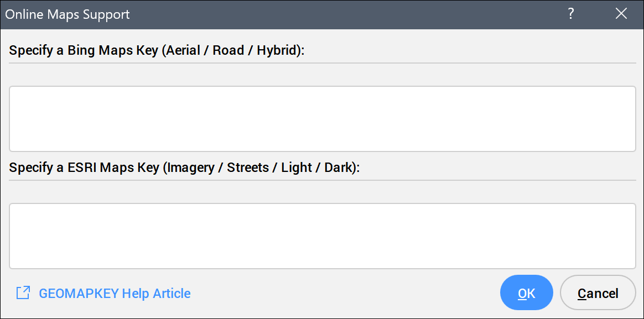Click the Online Maps Support title text

click(x=67, y=14)
